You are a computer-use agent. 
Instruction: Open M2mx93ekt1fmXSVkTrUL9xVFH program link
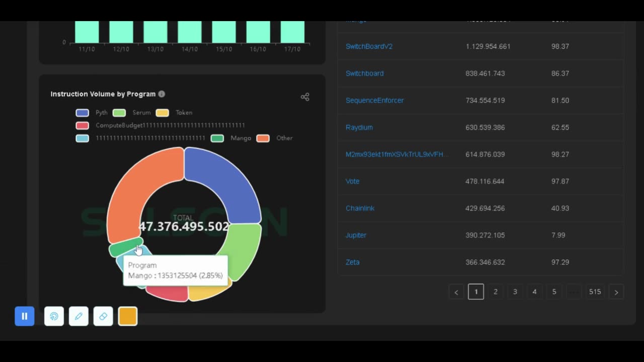coord(396,154)
